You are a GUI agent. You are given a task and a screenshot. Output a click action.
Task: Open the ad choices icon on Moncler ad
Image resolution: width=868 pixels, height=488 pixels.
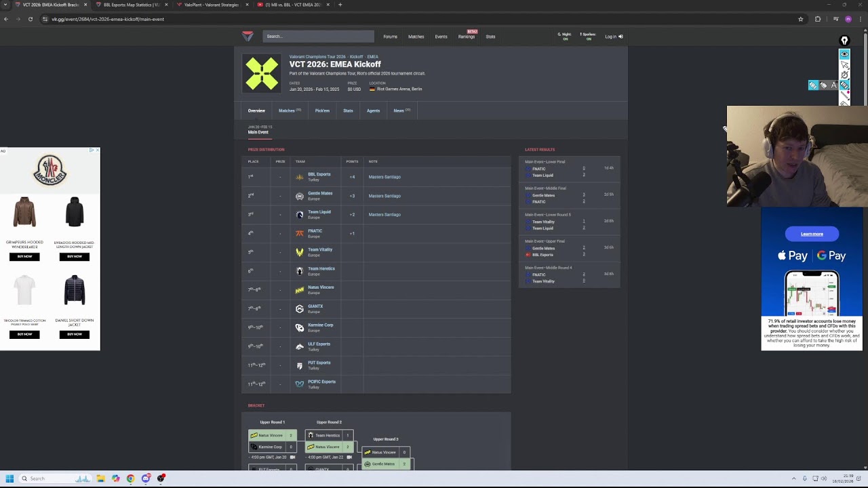pos(92,150)
